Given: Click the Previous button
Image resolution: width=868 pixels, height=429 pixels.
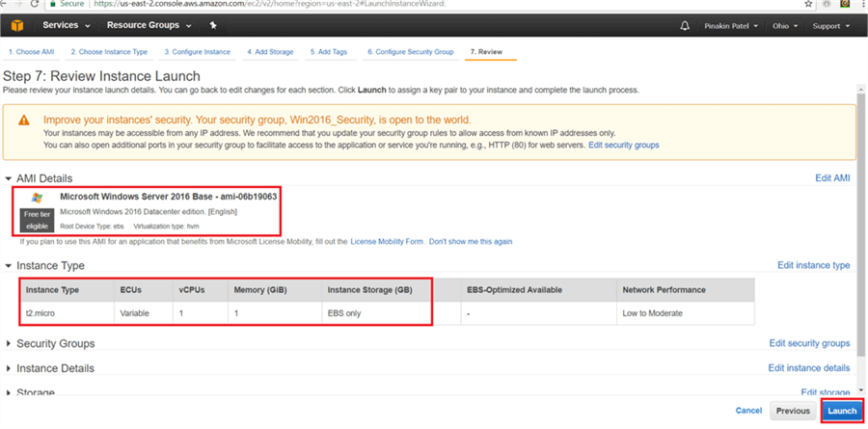Looking at the screenshot, I should pos(793,411).
